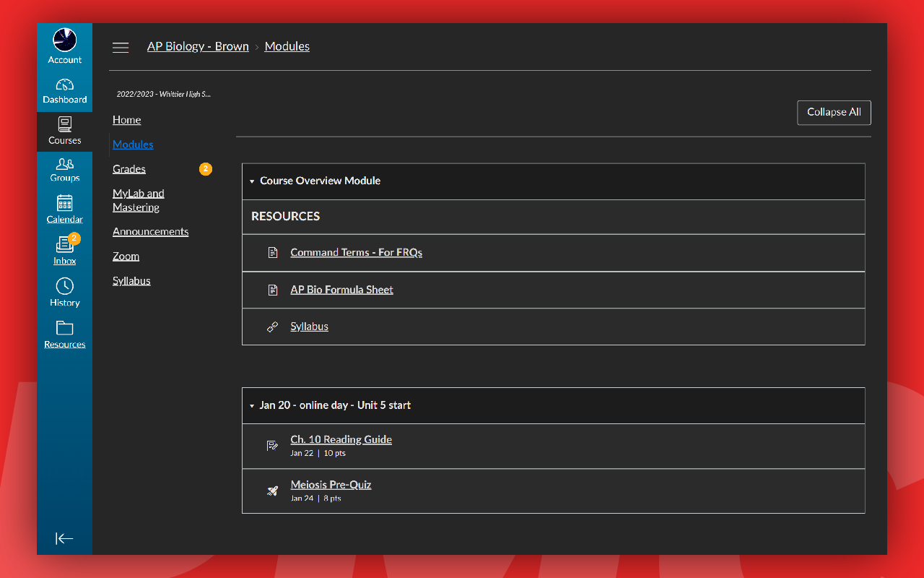The width and height of the screenshot is (924, 578).
Task: Open the Inbox with 2 unread
Action: pos(65,251)
